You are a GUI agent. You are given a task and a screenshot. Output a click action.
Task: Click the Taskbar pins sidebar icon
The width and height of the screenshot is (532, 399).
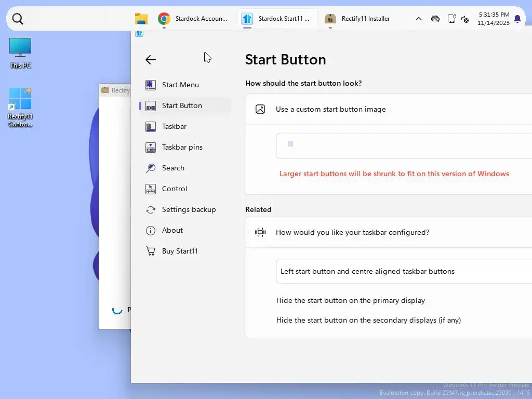(x=151, y=147)
